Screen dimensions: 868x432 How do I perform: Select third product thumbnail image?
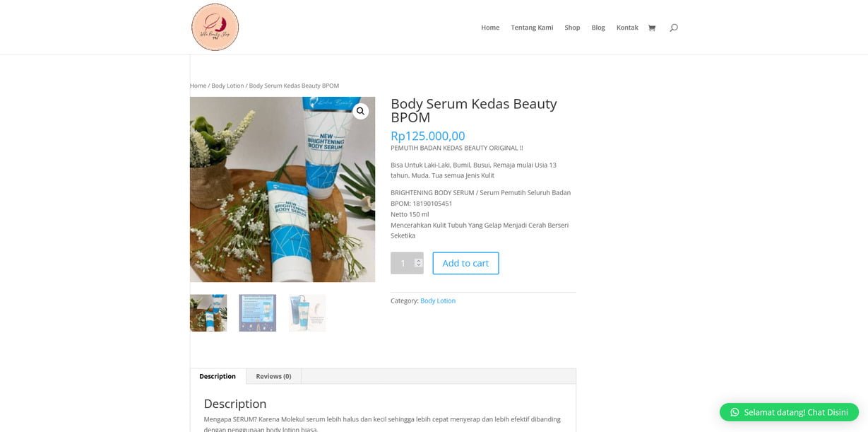(307, 313)
